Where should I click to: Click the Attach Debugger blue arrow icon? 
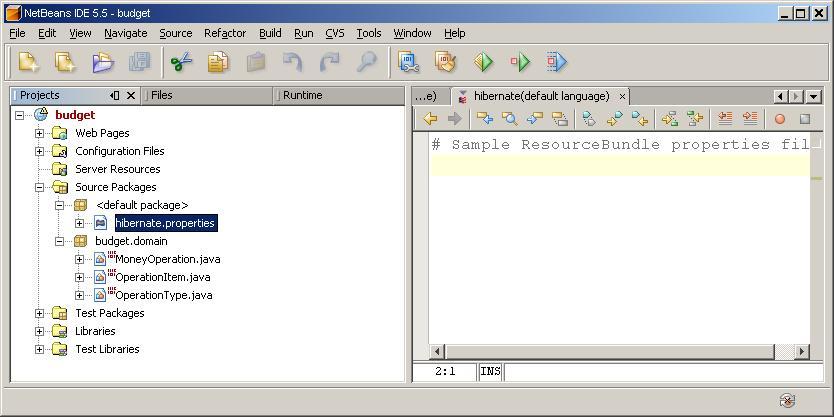coord(557,62)
